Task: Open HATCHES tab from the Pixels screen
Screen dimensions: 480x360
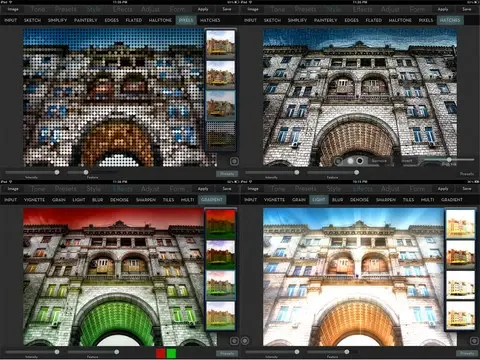Action: [x=210, y=20]
